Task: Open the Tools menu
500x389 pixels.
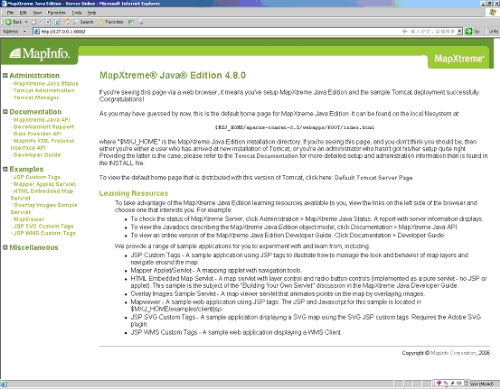Action: [x=77, y=13]
